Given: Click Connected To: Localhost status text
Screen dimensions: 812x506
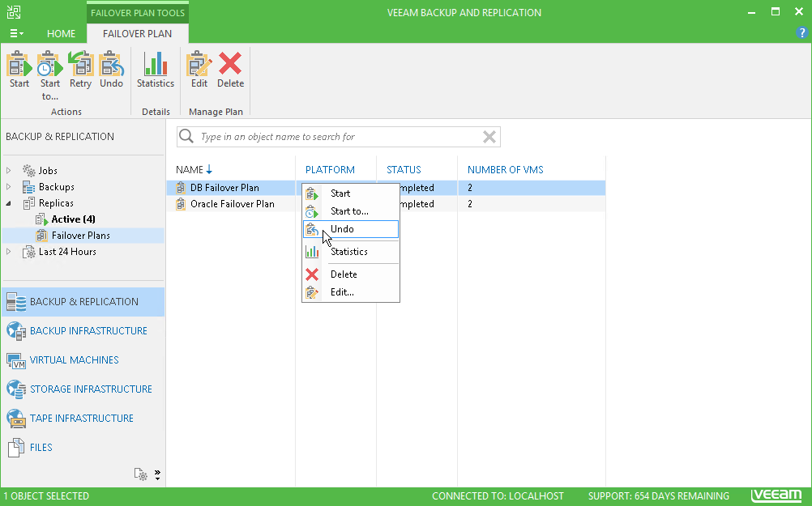Looking at the screenshot, I should tap(498, 496).
